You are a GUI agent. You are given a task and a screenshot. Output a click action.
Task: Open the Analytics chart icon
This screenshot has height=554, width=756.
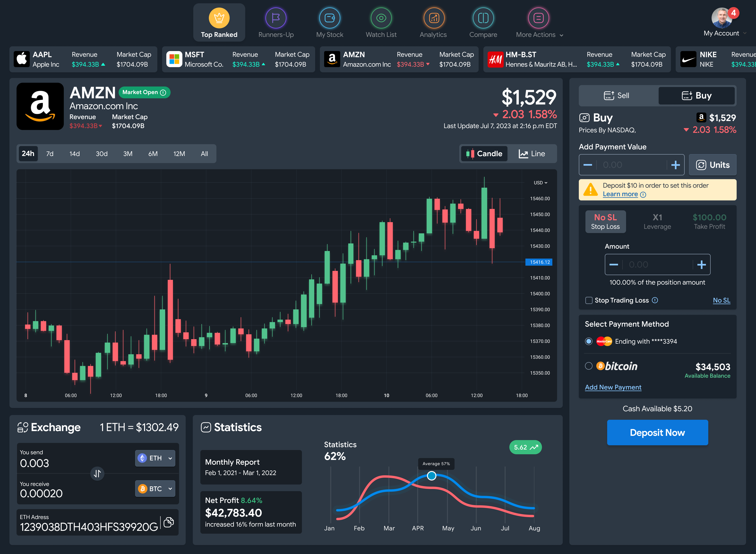coord(434,18)
